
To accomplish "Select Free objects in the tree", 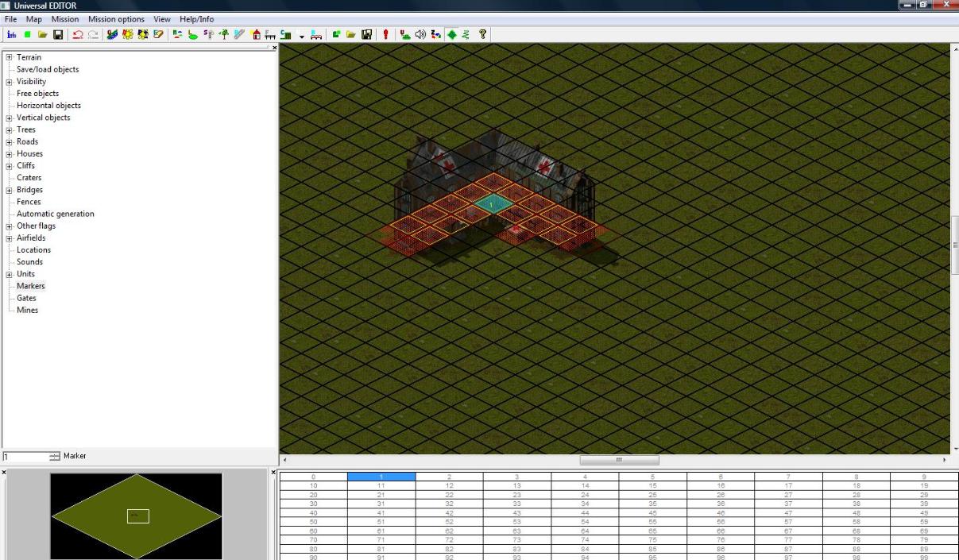I will point(37,93).
